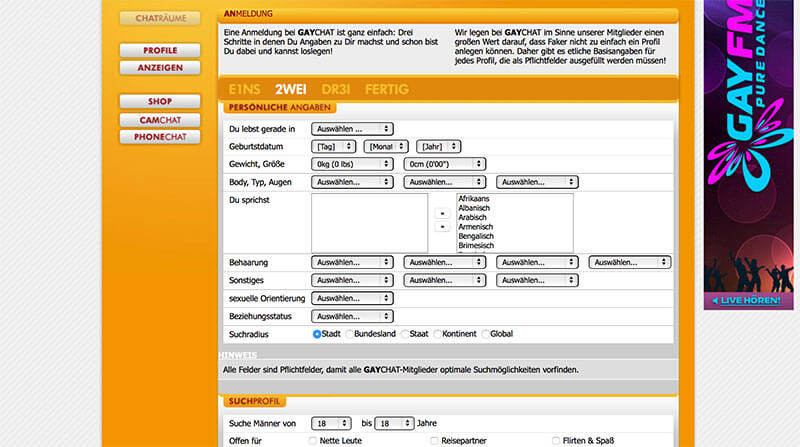This screenshot has height=447, width=800.
Task: Open the Shop sidebar button
Action: 160,101
